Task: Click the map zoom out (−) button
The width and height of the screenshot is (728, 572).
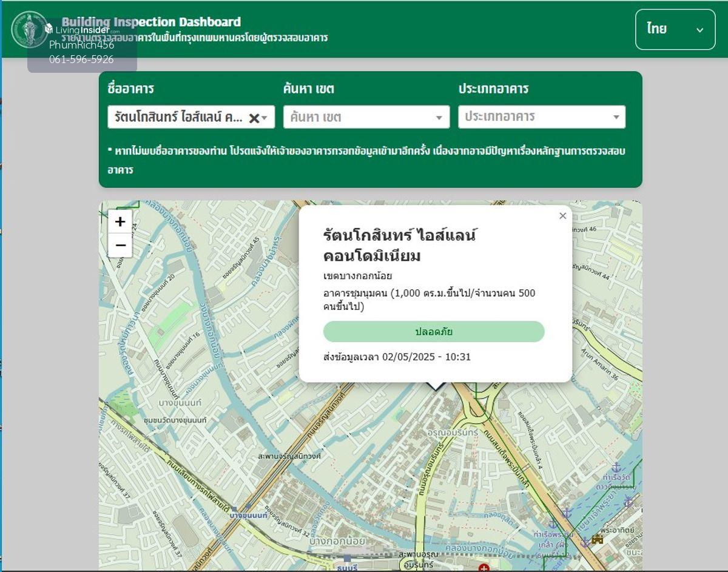Action: [x=120, y=246]
